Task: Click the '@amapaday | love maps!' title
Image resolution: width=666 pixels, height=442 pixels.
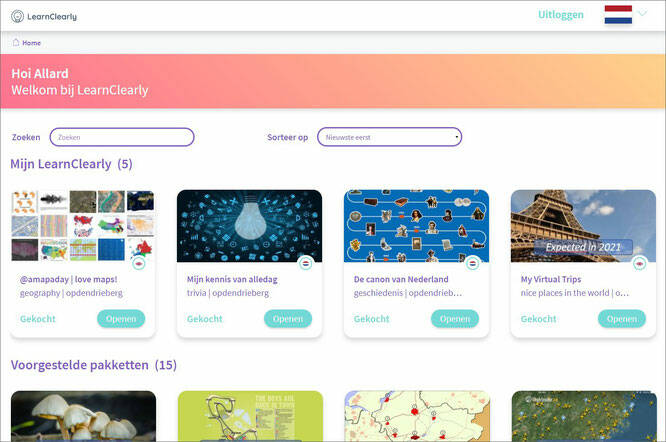Action: [x=68, y=279]
